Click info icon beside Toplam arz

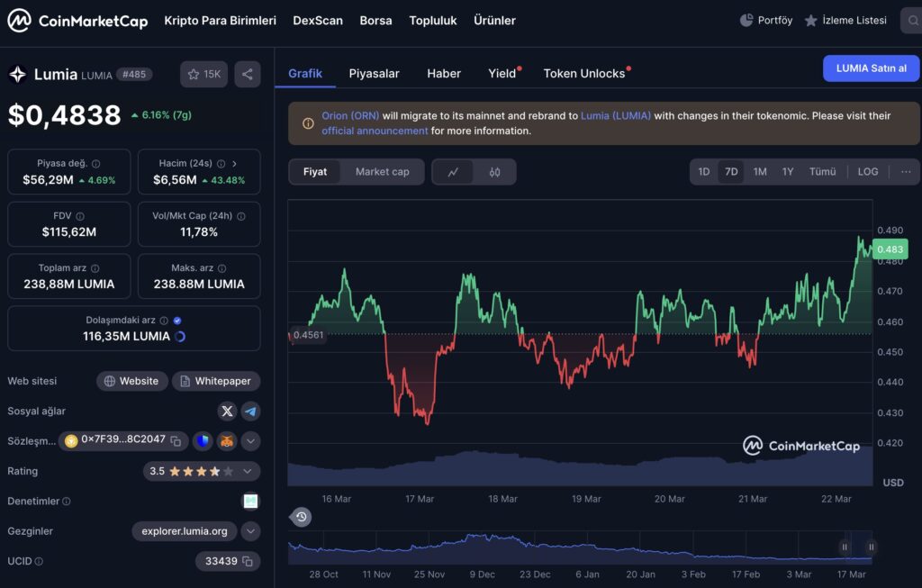95,268
